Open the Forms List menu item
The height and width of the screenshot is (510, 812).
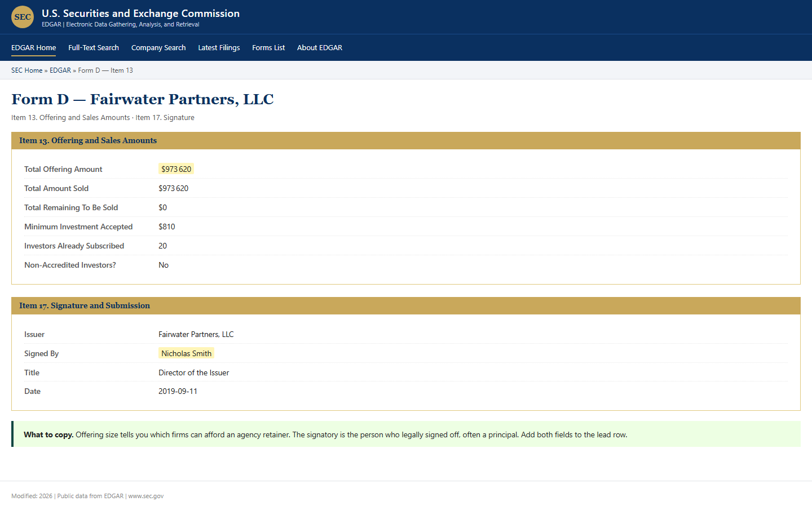coord(268,48)
